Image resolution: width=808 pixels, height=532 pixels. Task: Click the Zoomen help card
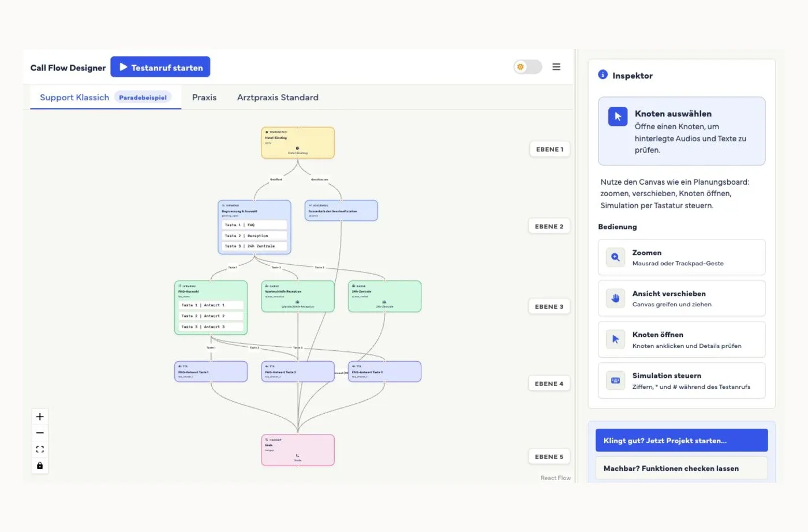682,257
